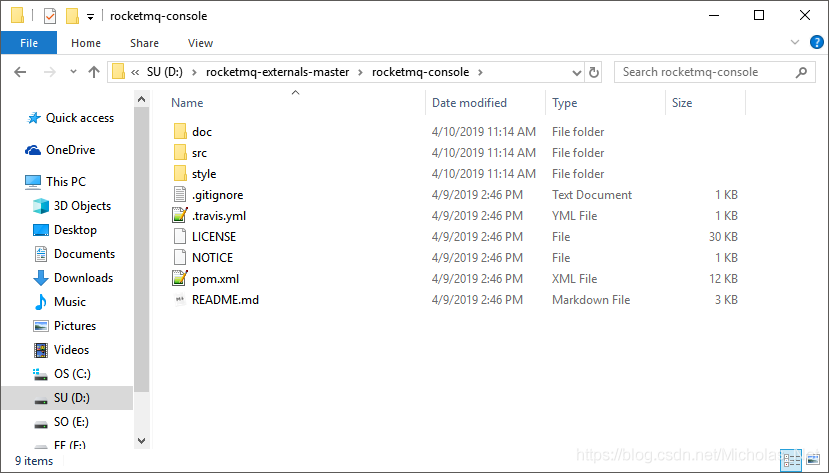Open OS (C:) drive in navigation pane
Screen dimensions: 829x473
tap(72, 374)
